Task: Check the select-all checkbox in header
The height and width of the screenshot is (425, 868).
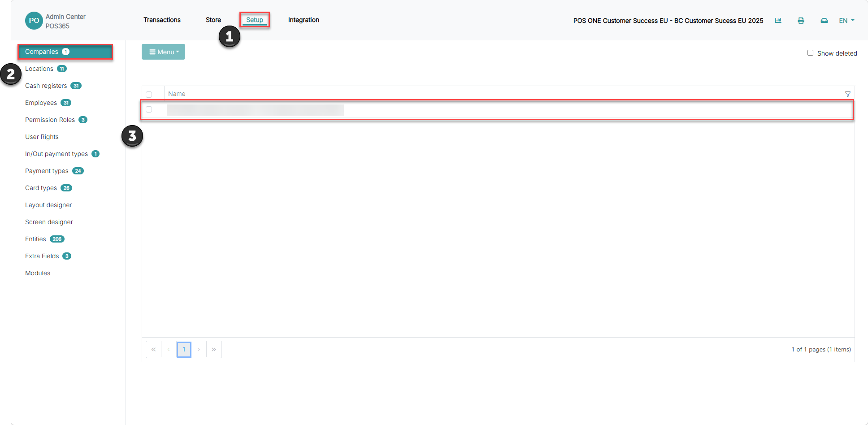Action: pyautogui.click(x=149, y=94)
